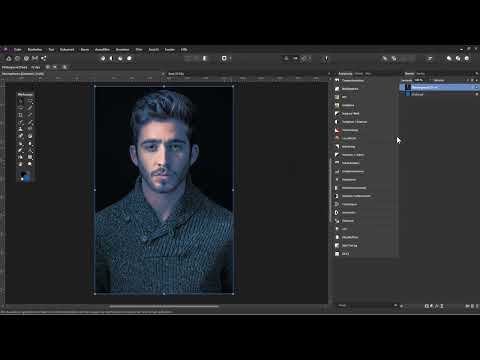Viewport: 480px width, 360px height.
Task: Add a Helligkeit / Kontrast adjustment
Action: 365,122
